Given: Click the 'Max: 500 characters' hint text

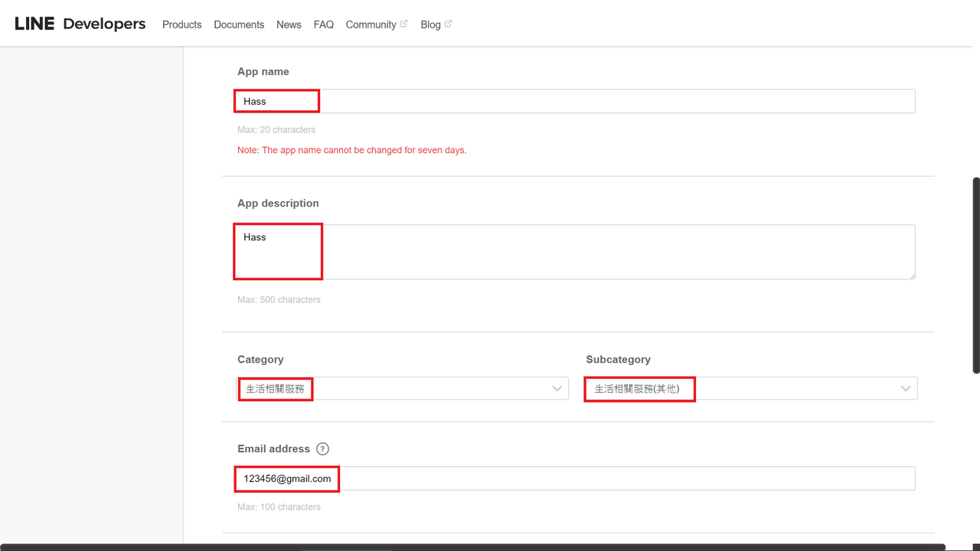Looking at the screenshot, I should coord(279,299).
